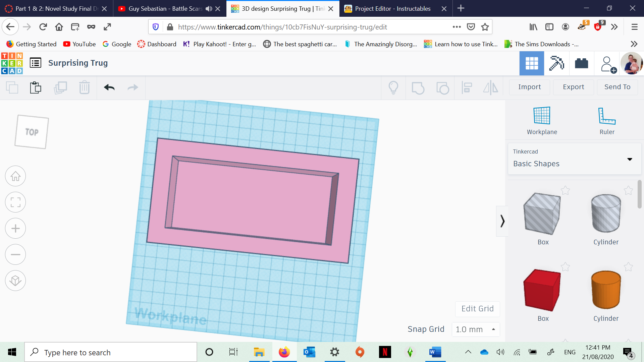Click the Import button
The image size is (644, 362).
tap(529, 87)
